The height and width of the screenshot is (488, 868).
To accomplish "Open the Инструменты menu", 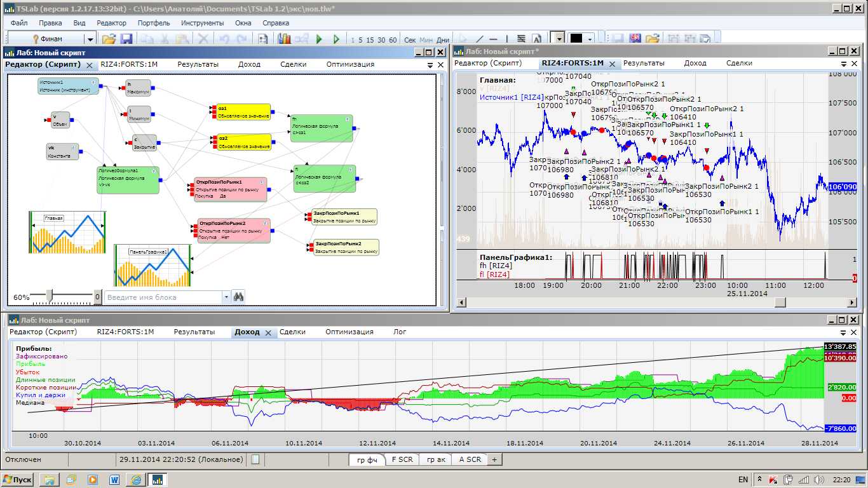I will pyautogui.click(x=202, y=23).
